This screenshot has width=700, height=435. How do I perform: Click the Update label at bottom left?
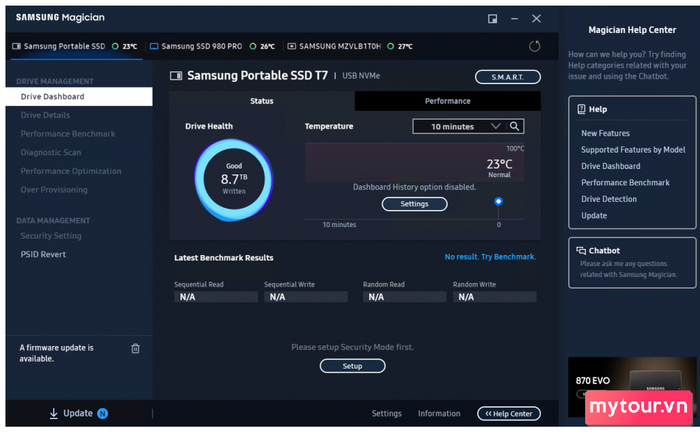coord(78,414)
